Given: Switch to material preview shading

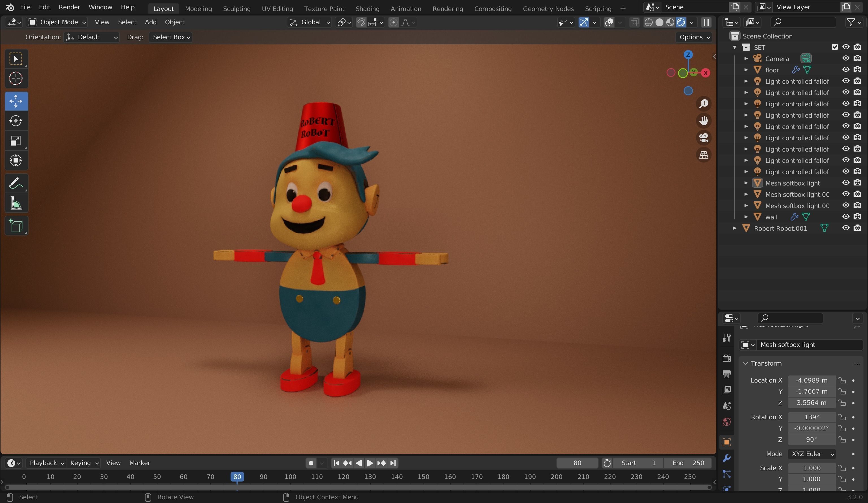Looking at the screenshot, I should [x=670, y=22].
